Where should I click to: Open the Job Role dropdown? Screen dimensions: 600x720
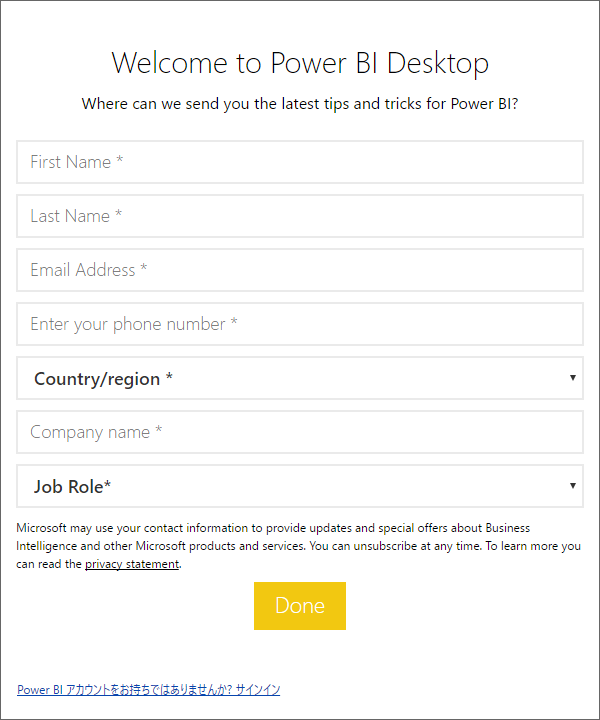tap(300, 486)
